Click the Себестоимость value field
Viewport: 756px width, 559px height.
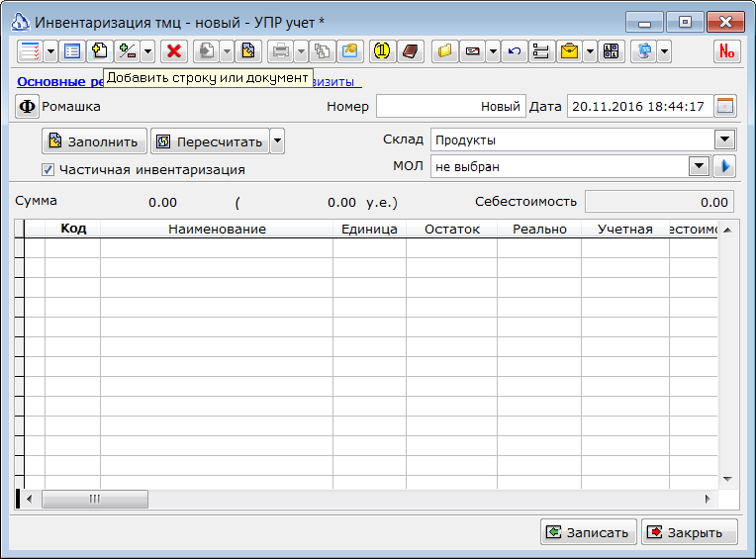click(659, 202)
